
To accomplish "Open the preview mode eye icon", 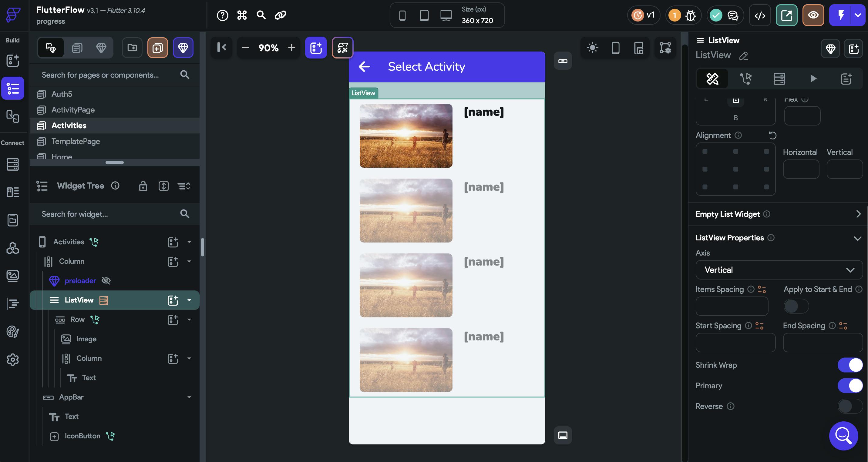I will pyautogui.click(x=813, y=15).
